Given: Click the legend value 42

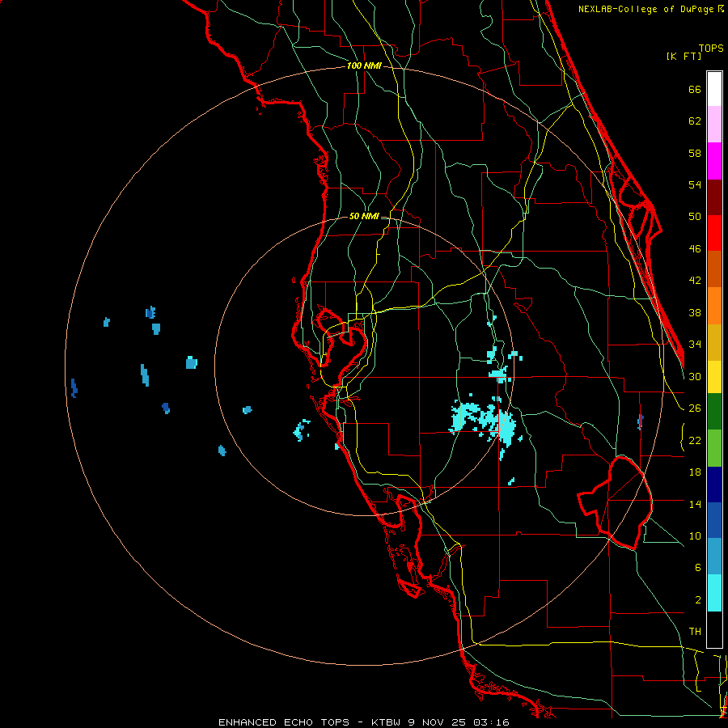Looking at the screenshot, I should coord(695,281).
